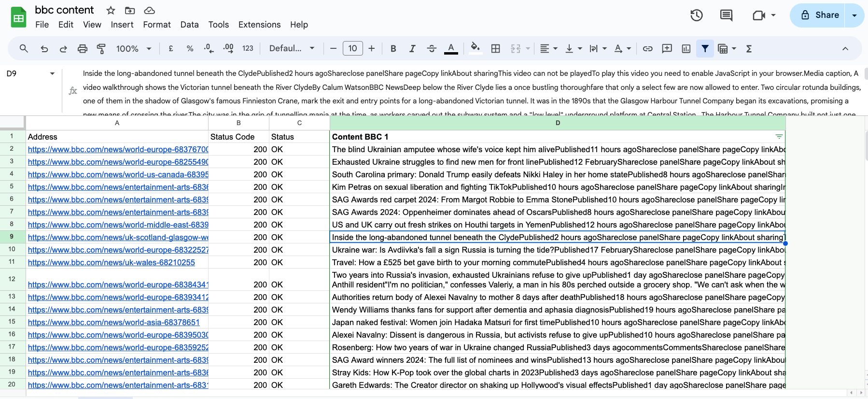
Task: Open the Help menu
Action: click(299, 25)
